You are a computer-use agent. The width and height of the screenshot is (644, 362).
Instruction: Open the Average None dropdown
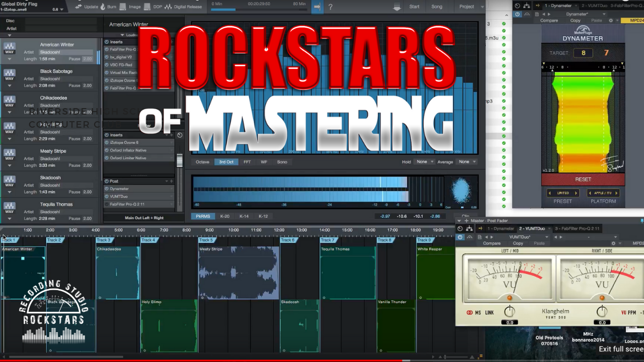click(x=466, y=162)
